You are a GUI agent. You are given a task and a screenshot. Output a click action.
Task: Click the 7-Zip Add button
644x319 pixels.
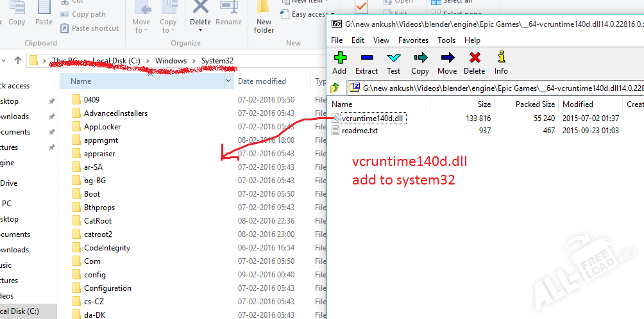(339, 63)
